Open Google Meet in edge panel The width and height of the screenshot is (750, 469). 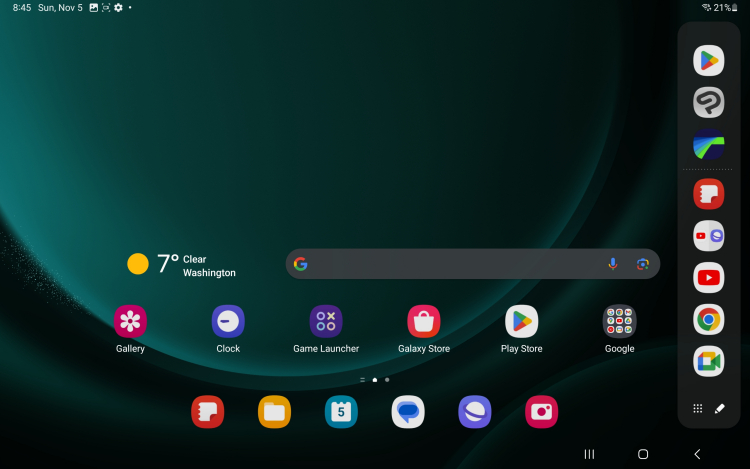click(708, 361)
